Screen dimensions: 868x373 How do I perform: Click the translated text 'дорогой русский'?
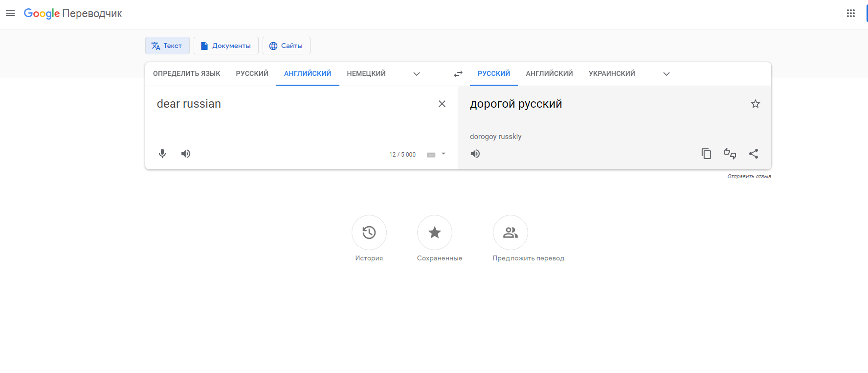pyautogui.click(x=516, y=104)
